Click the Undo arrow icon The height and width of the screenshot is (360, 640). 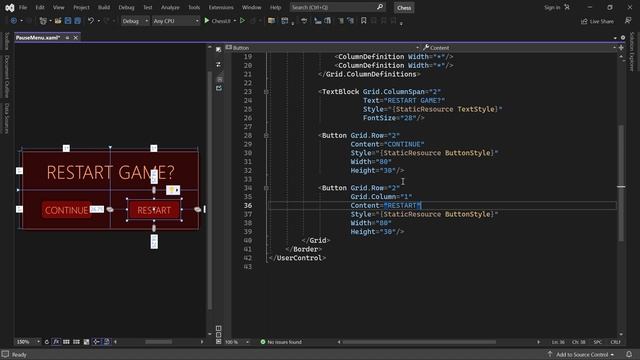click(x=91, y=21)
